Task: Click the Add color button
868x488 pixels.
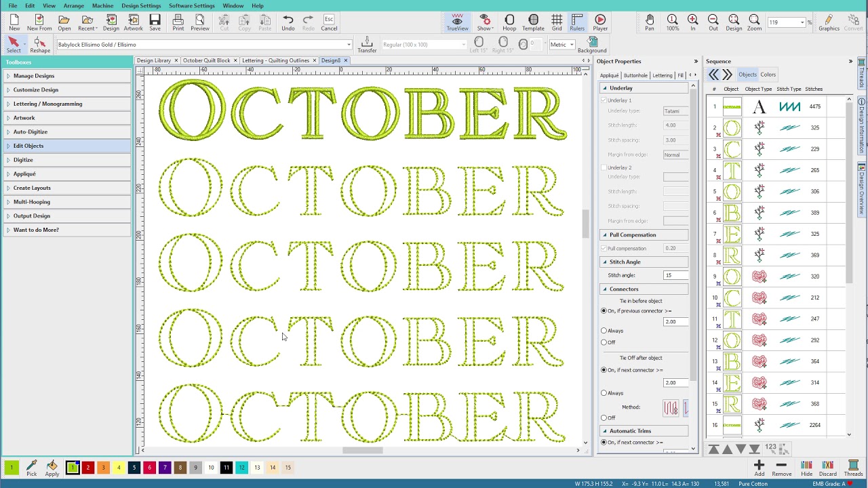Action: [x=759, y=468]
